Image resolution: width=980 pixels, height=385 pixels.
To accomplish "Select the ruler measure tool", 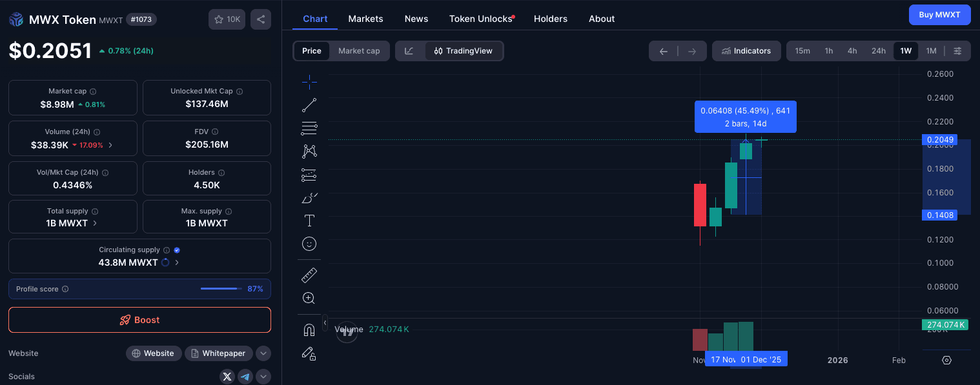I will coord(309,275).
